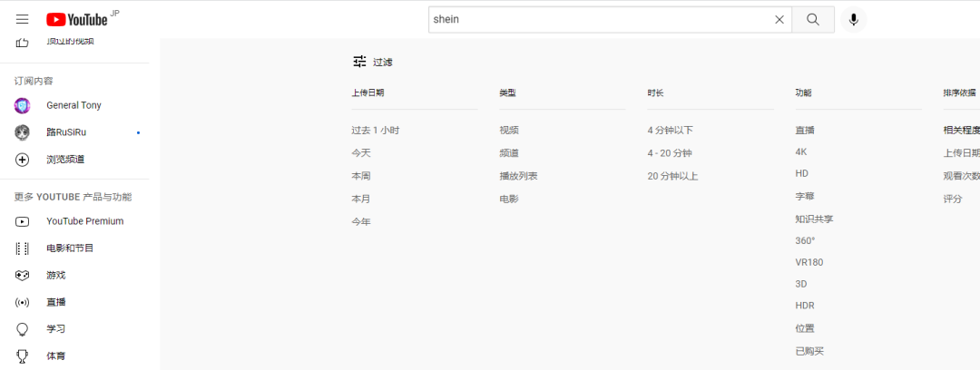Filter uploads by 今年
Screen dimensions: 980x370
coord(360,222)
